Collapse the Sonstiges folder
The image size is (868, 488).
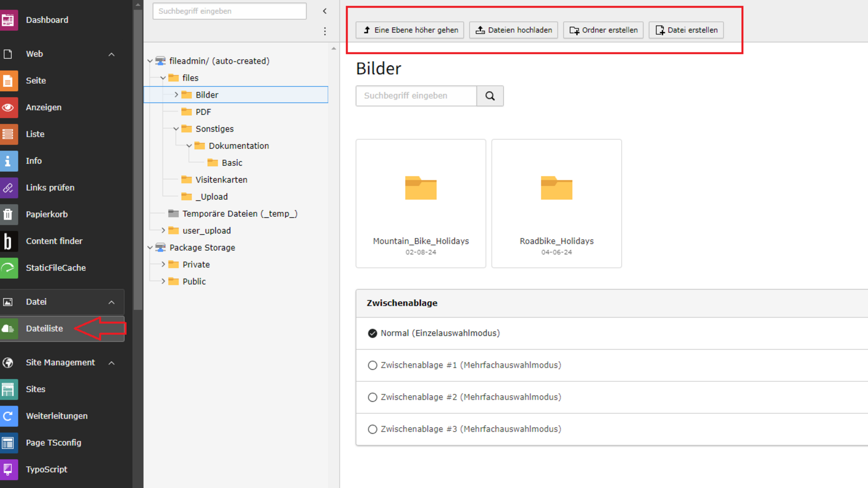pos(176,129)
